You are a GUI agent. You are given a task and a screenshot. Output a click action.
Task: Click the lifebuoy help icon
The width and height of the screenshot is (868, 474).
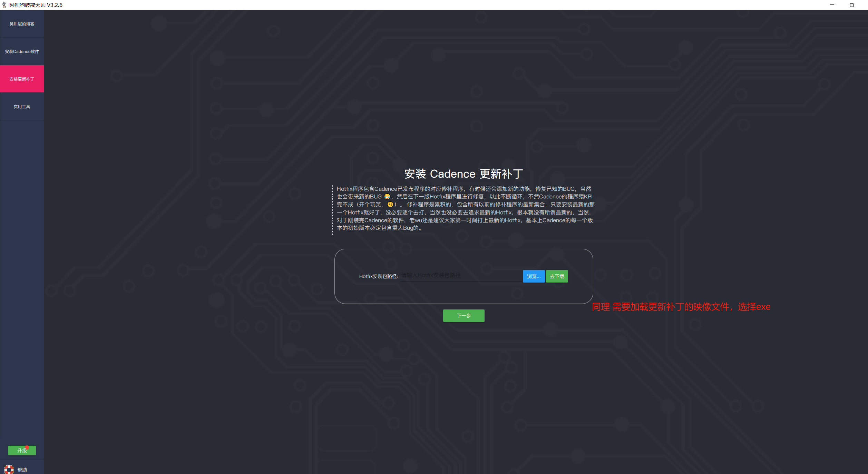9,470
